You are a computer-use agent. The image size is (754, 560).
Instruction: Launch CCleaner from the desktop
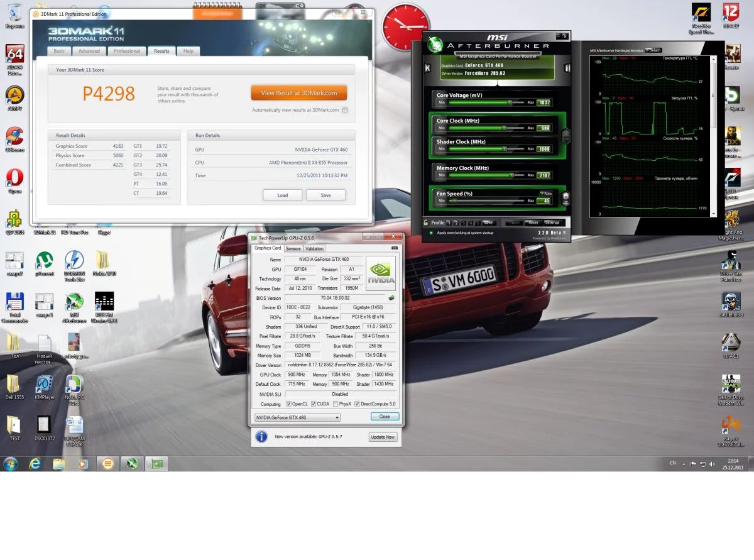tap(14, 140)
